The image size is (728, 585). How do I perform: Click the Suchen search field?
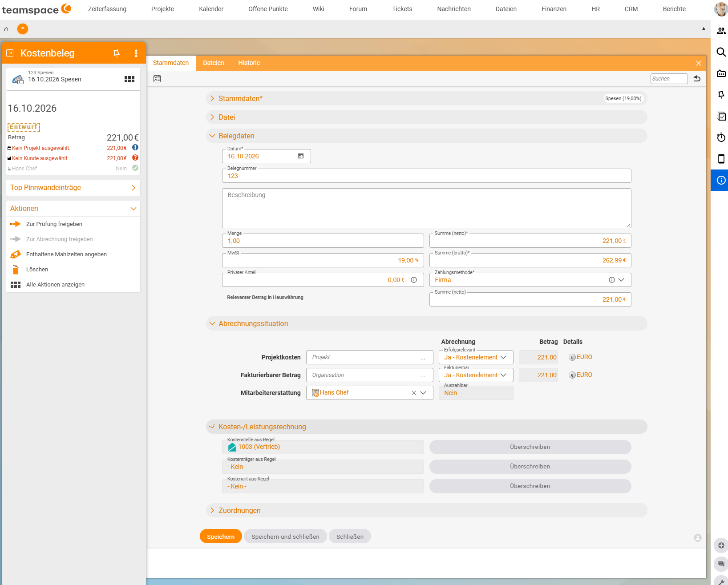tap(669, 79)
